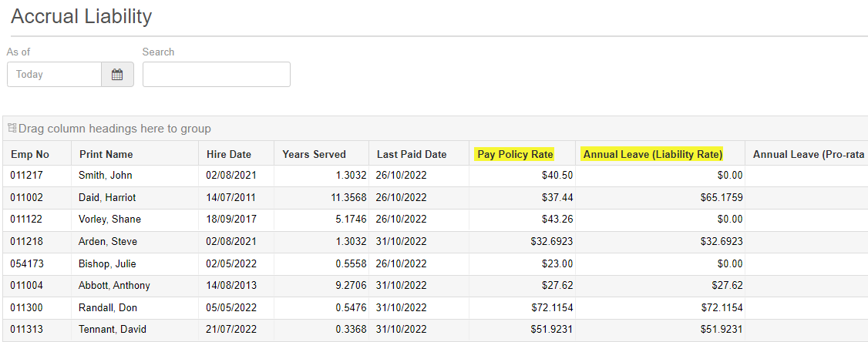Click the drag column headings group panel
Viewport: 868px width, 342px height.
tap(114, 129)
